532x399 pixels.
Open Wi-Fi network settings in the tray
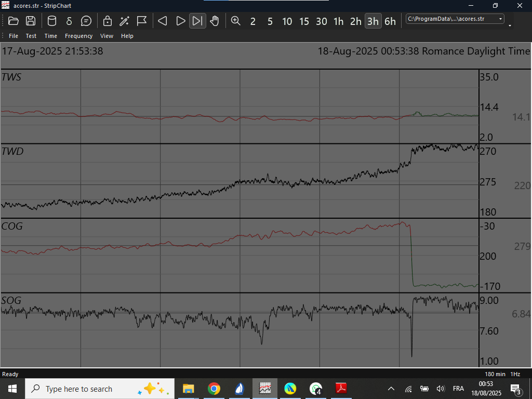point(408,389)
